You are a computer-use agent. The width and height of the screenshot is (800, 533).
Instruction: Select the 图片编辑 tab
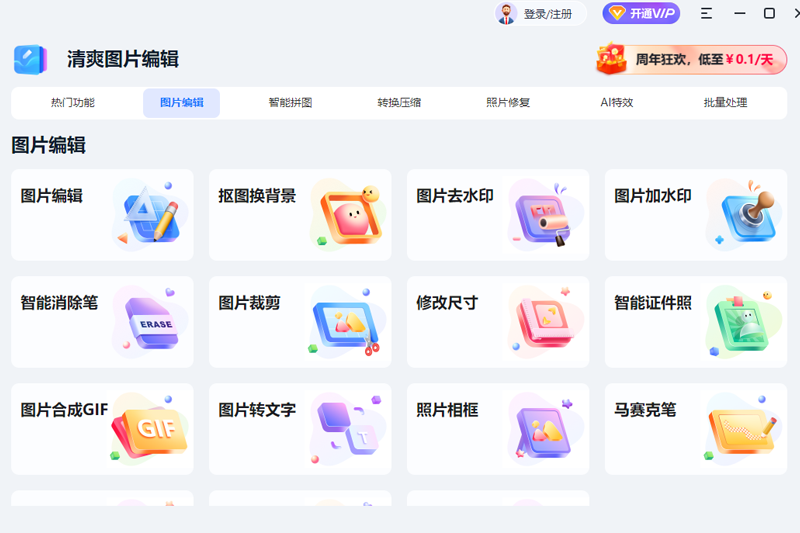pos(182,103)
